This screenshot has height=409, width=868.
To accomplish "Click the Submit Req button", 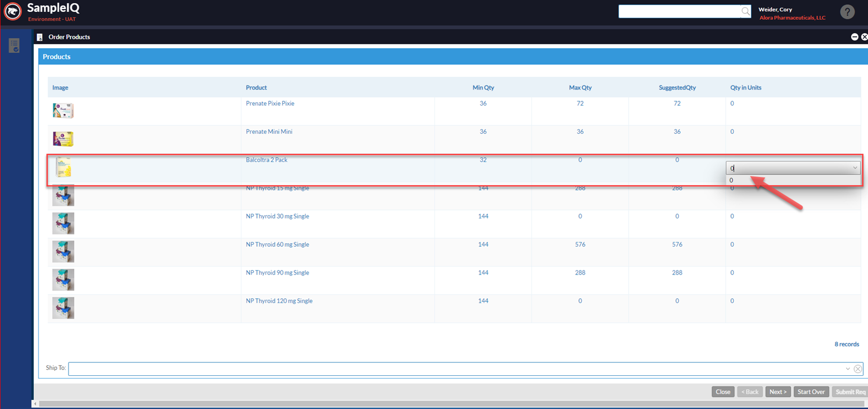I will (x=850, y=392).
